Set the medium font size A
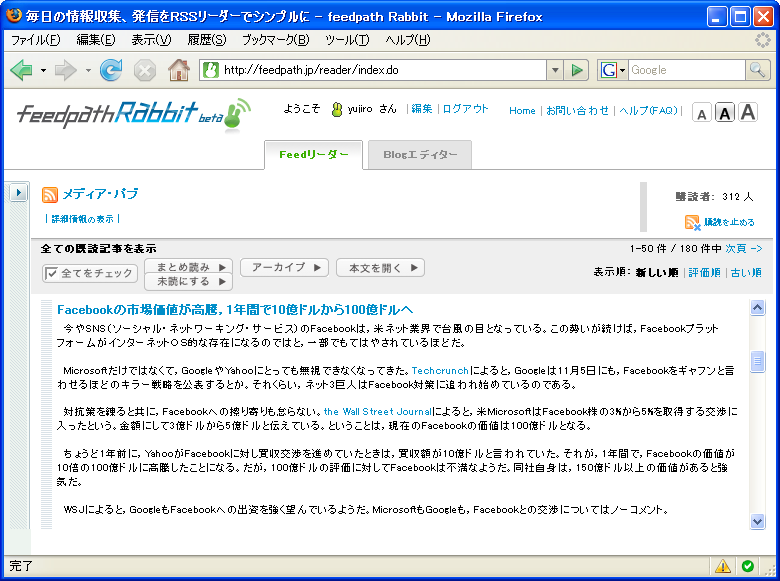The width and height of the screenshot is (780, 581). (725, 113)
